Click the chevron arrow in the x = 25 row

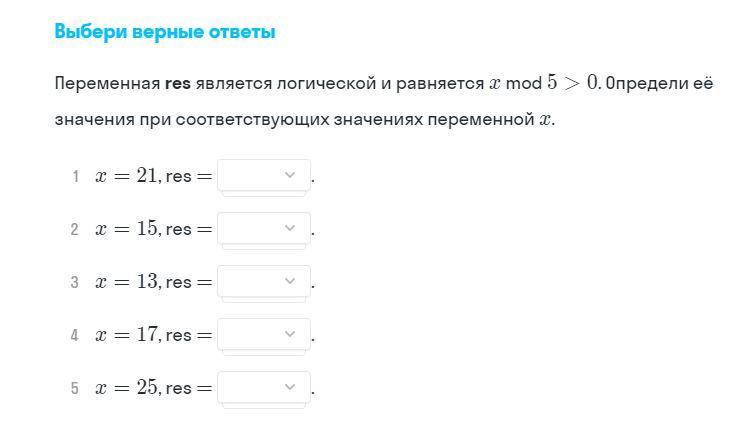pyautogui.click(x=290, y=387)
